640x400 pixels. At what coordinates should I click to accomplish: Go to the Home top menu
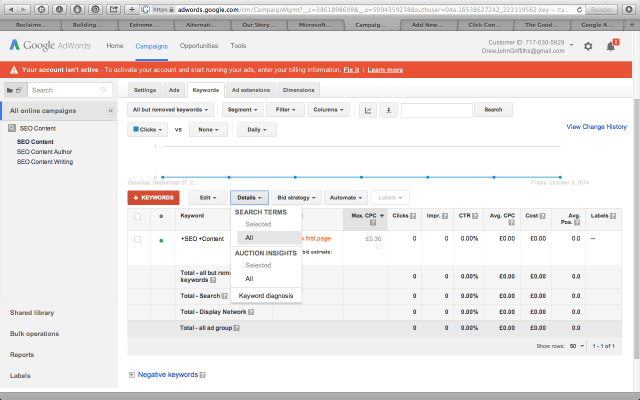(115, 46)
